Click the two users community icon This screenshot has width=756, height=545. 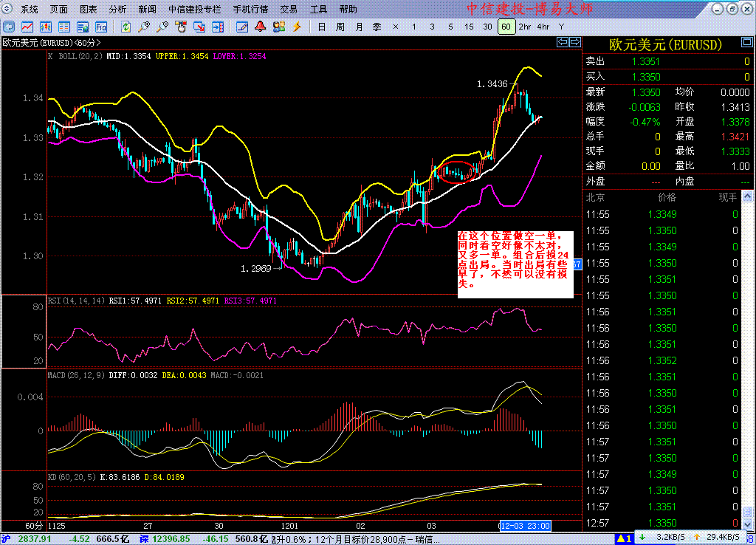click(x=278, y=27)
